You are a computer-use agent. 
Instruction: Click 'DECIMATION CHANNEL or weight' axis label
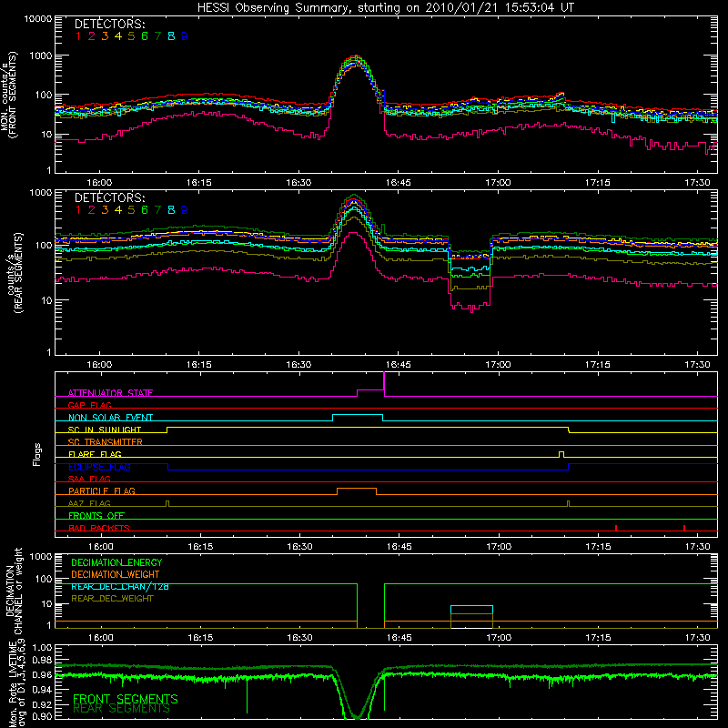(14, 591)
